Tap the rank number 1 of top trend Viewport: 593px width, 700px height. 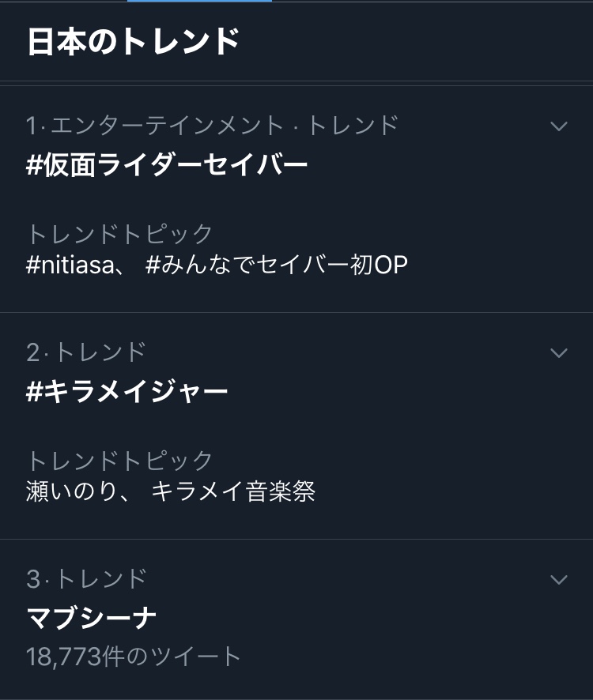tap(32, 126)
